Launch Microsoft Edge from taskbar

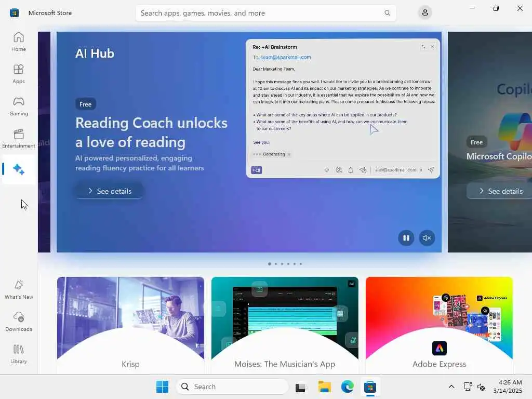(348, 387)
